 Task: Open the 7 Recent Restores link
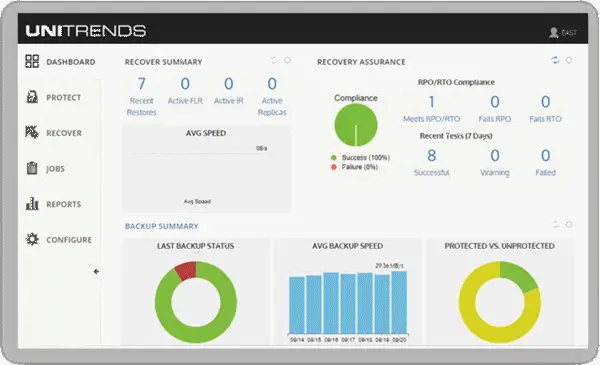tap(142, 96)
